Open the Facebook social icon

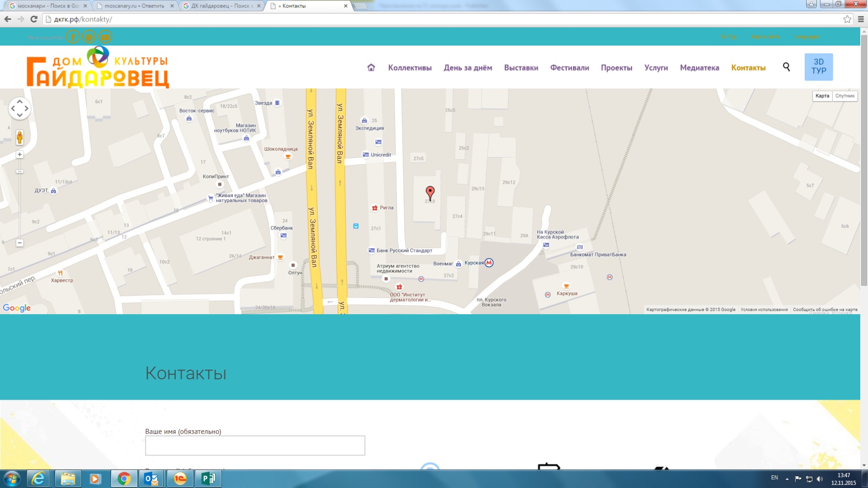(x=72, y=37)
